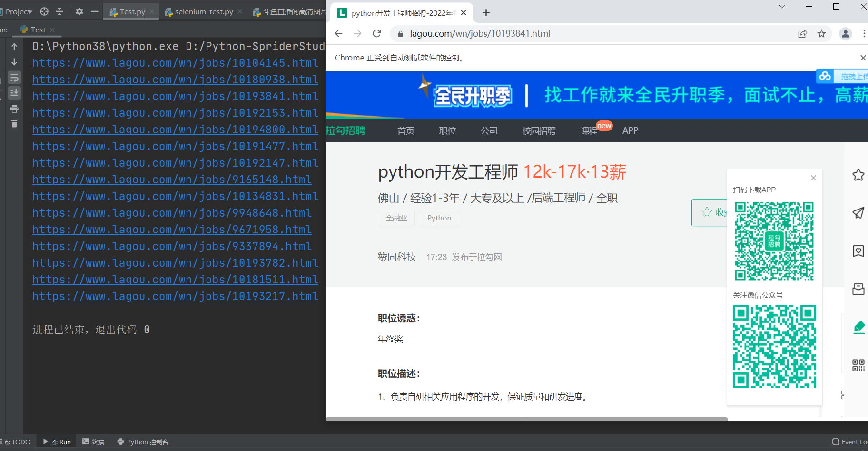The height and width of the screenshot is (451, 868).
Task: Reload the lagou page in Chrome
Action: [377, 33]
